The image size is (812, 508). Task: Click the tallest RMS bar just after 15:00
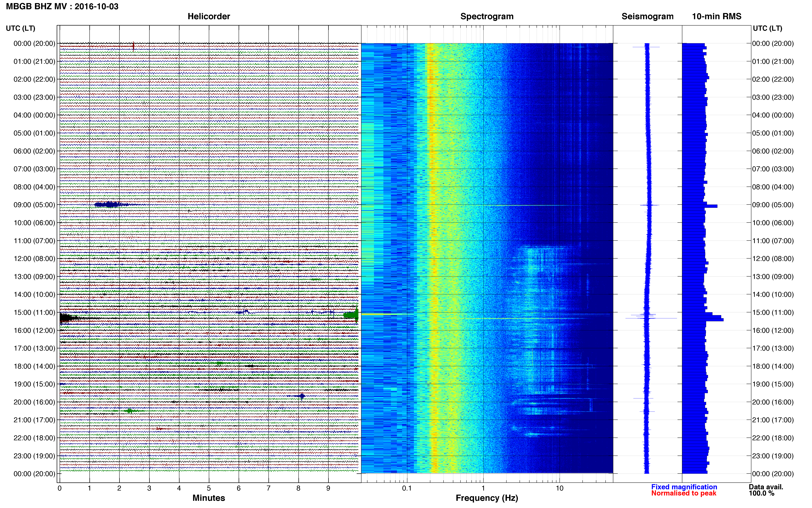pyautogui.click(x=703, y=320)
